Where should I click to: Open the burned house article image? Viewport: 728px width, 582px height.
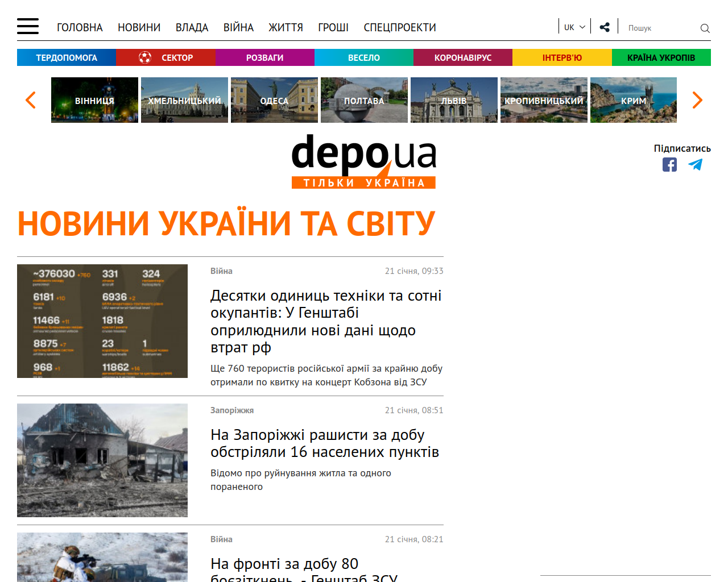[x=102, y=460]
